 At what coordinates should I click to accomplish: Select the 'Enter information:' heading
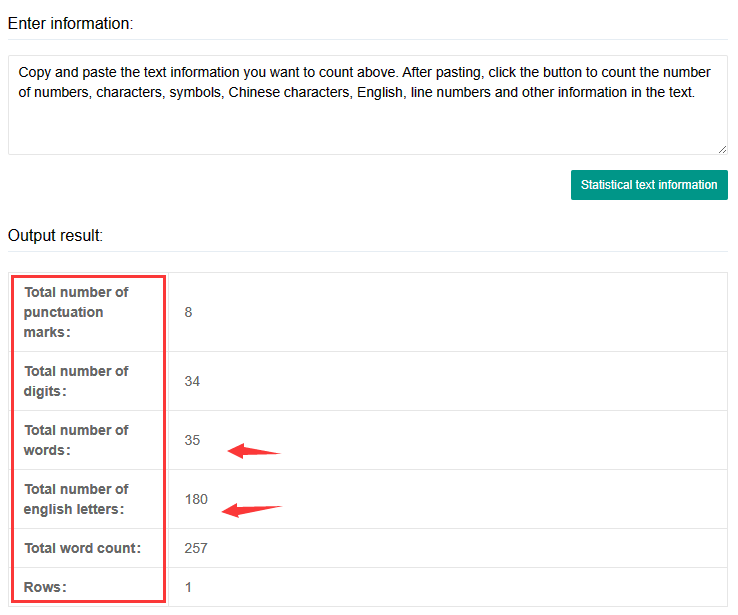(x=70, y=22)
